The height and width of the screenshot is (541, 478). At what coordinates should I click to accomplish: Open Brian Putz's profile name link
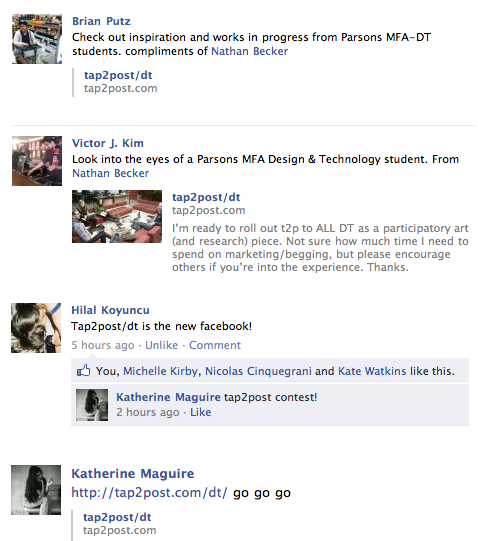[x=101, y=21]
